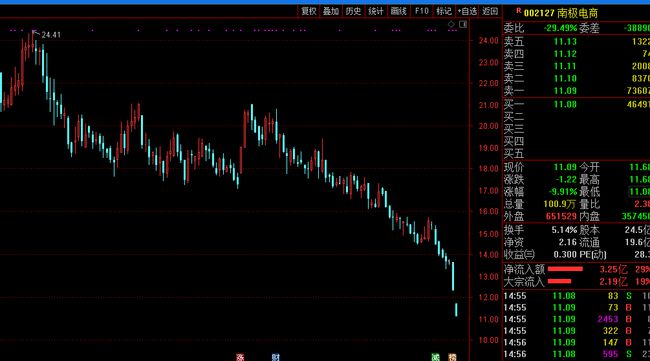Open the 叠加 overlay option

tap(331, 11)
